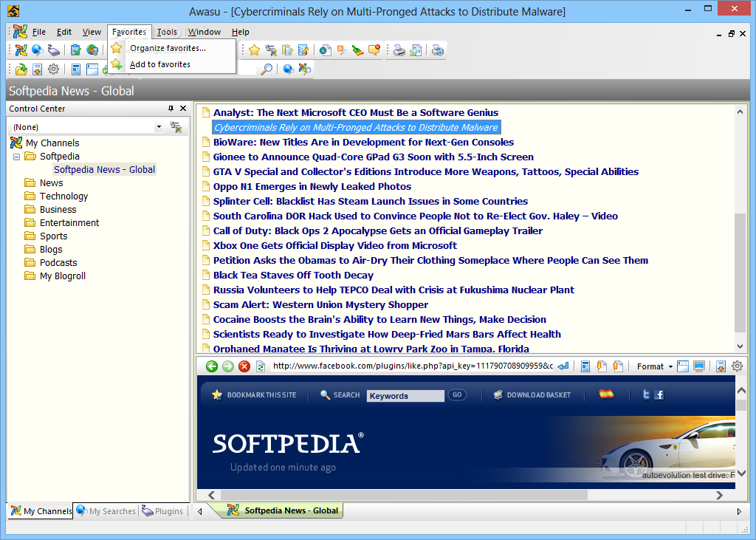Click the filter icon next to (None) dropdown
Image resolution: width=756 pixels, height=540 pixels.
point(176,127)
